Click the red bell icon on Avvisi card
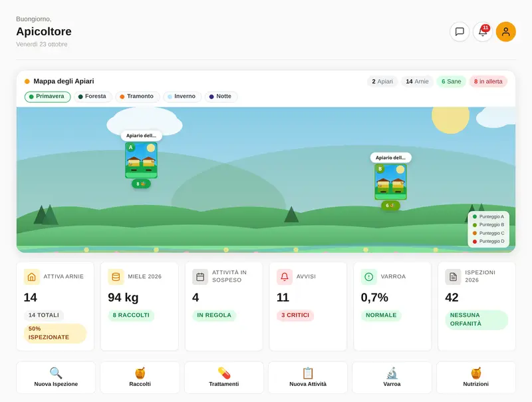 [x=285, y=277]
